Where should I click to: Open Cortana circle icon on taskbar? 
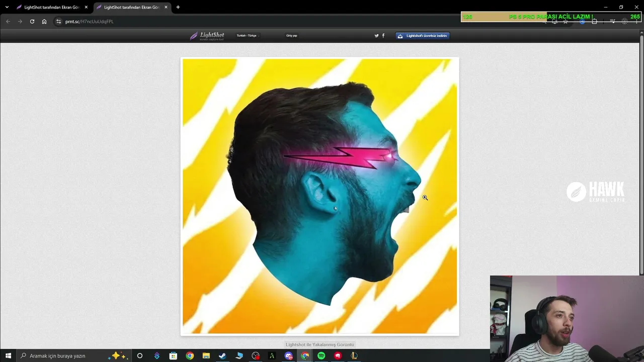click(140, 355)
